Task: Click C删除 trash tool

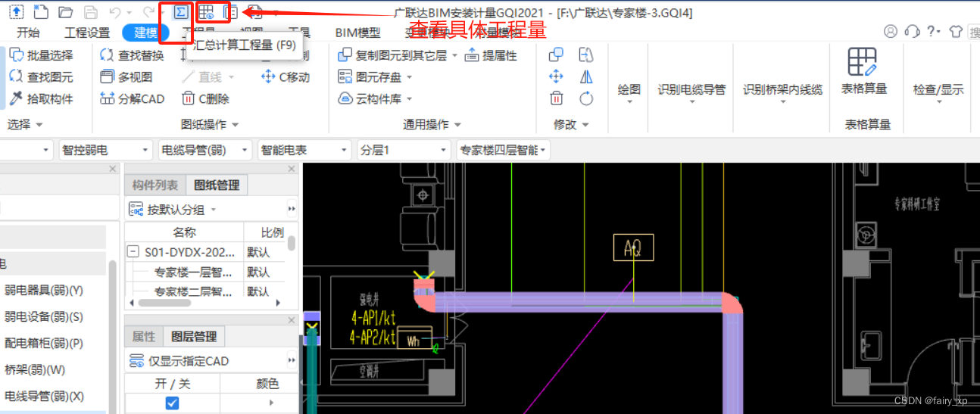Action: (205, 98)
